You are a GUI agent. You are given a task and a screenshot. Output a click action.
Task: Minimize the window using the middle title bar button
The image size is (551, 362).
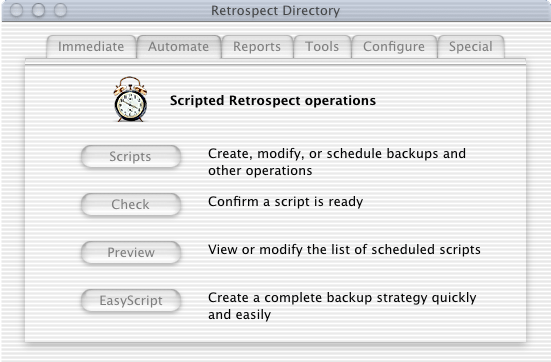click(x=38, y=10)
